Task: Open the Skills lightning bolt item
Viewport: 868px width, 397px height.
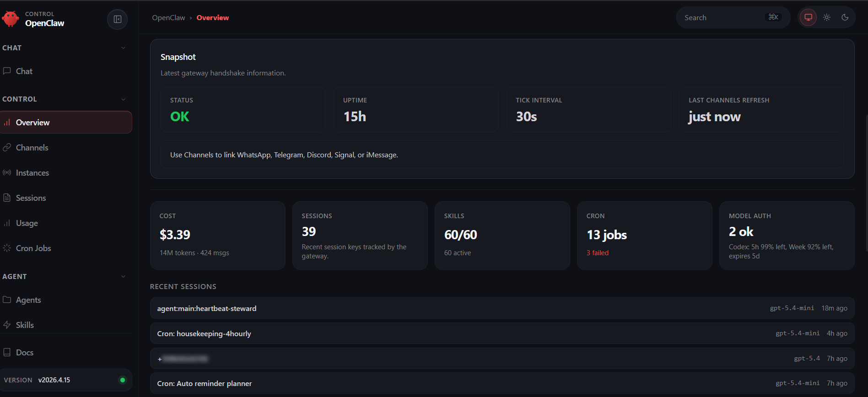Action: click(x=7, y=325)
